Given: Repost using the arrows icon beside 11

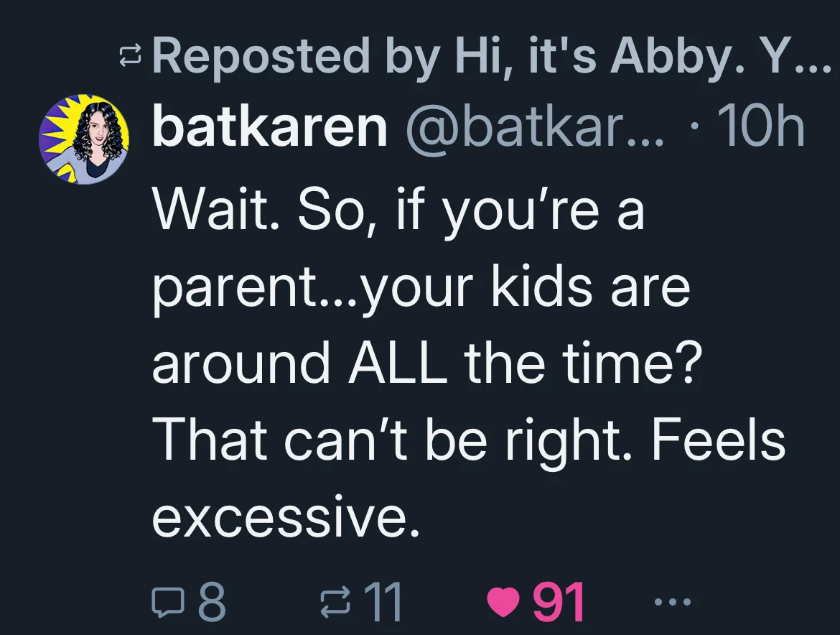Looking at the screenshot, I should coord(335,602).
